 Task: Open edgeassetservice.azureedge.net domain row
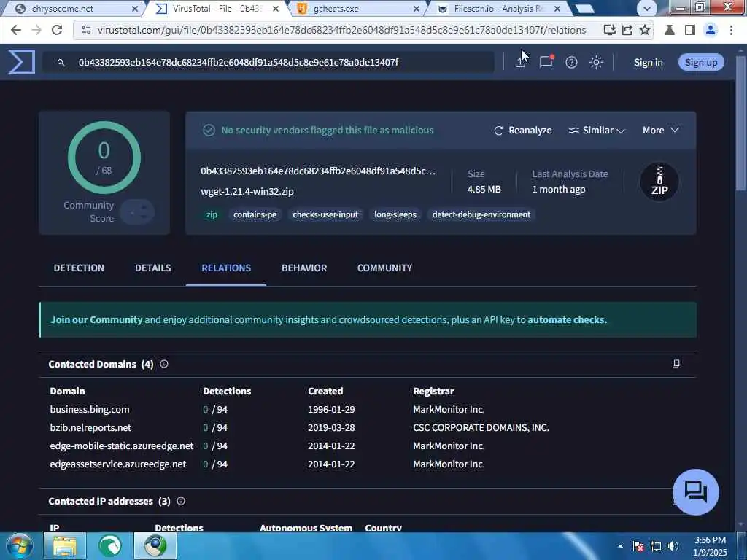coord(367,464)
